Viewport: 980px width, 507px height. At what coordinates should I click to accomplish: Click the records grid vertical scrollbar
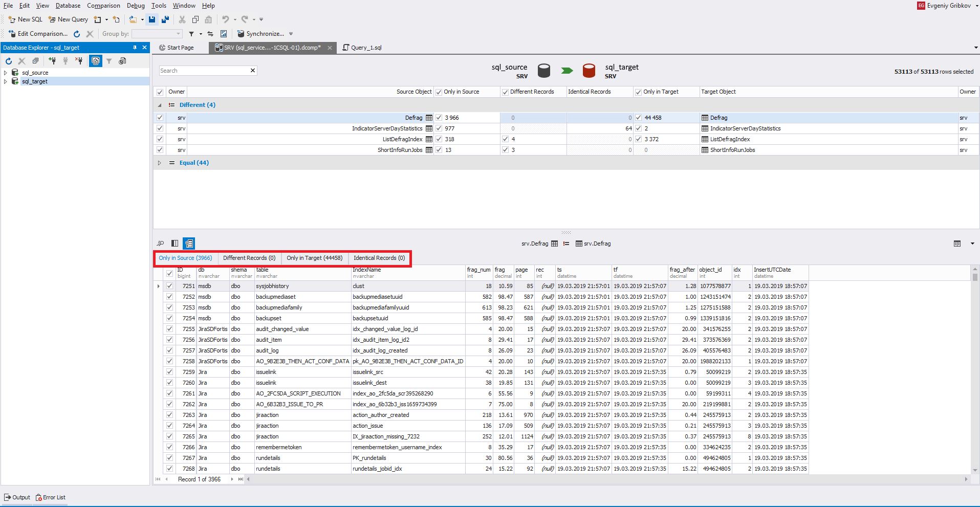coord(975,358)
